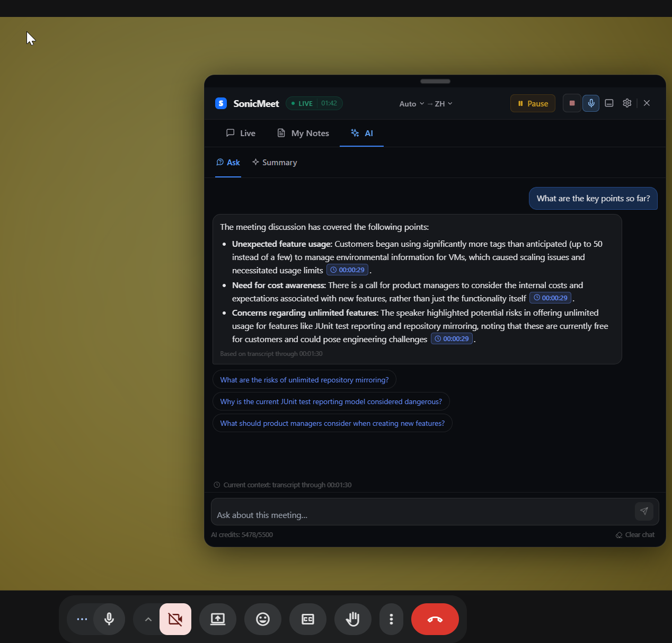
Task: Open SonicMeet settings gear
Action: pos(627,103)
